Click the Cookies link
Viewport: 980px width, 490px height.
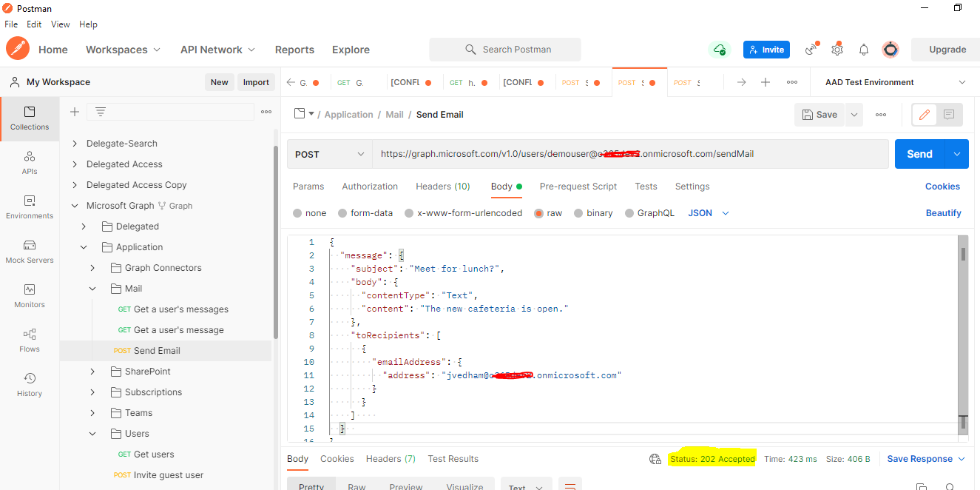[x=942, y=187]
